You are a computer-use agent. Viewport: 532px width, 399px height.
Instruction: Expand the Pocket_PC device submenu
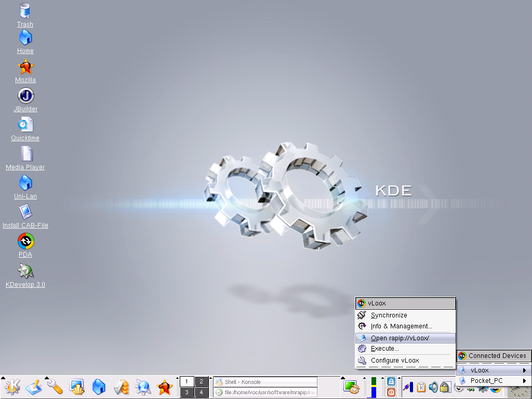(x=494, y=381)
